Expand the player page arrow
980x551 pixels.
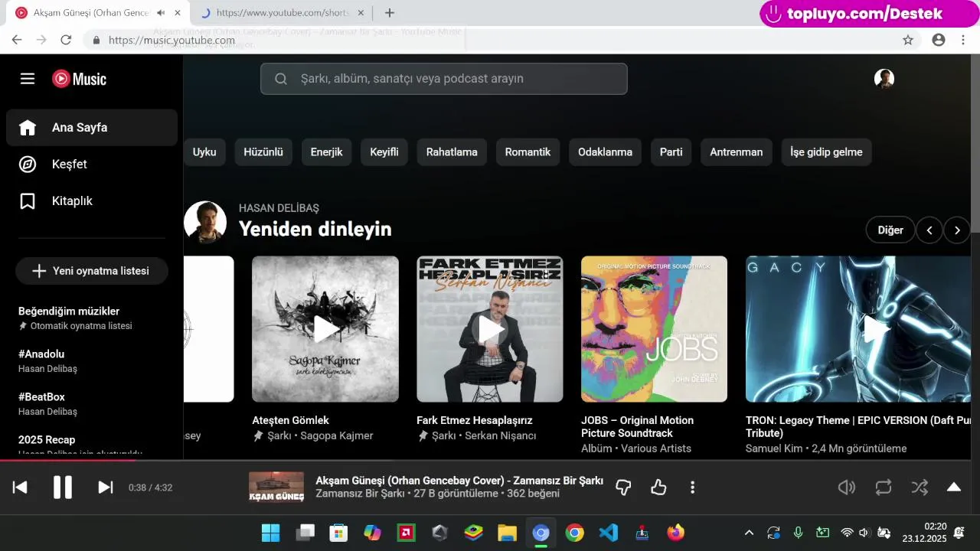[954, 487]
